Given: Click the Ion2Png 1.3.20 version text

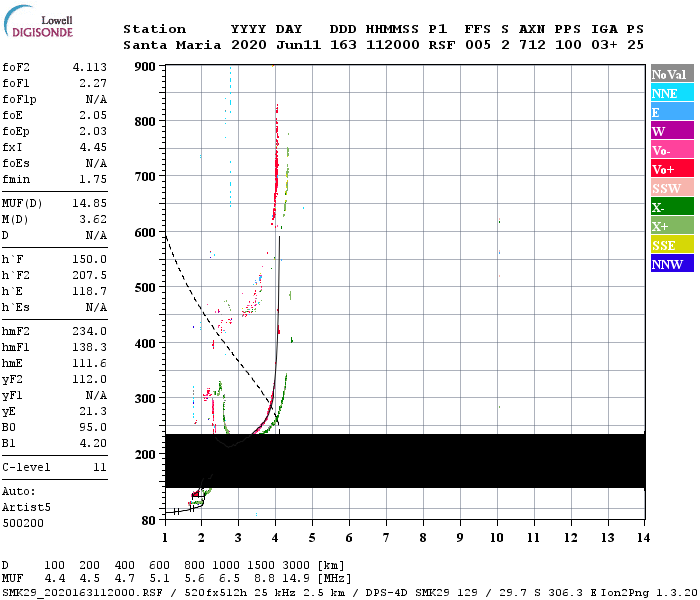Looking at the screenshot, I should point(649,593).
